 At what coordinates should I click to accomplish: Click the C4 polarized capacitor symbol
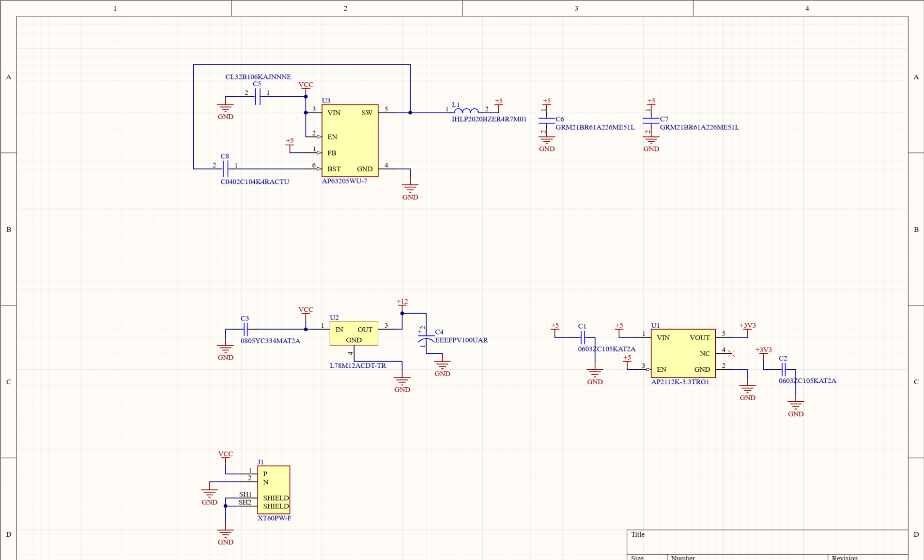[426, 338]
